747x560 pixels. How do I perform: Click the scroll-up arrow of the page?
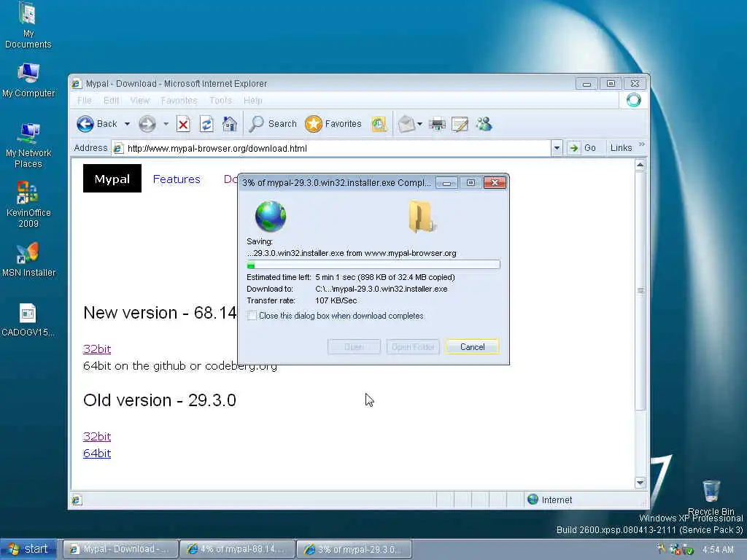pyautogui.click(x=640, y=166)
